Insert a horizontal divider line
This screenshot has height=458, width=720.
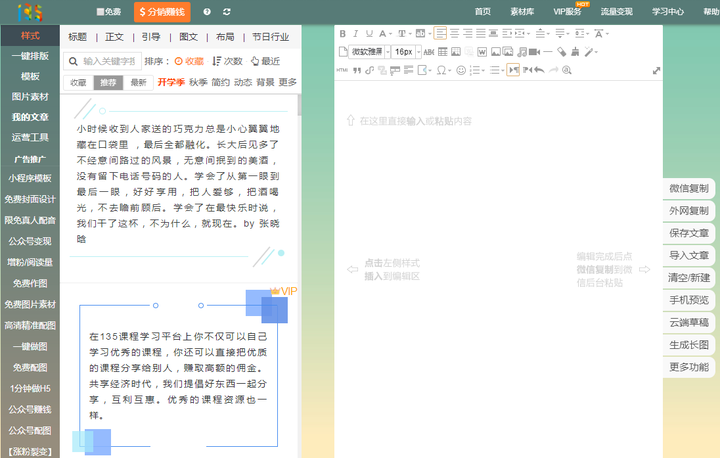pyautogui.click(x=548, y=52)
